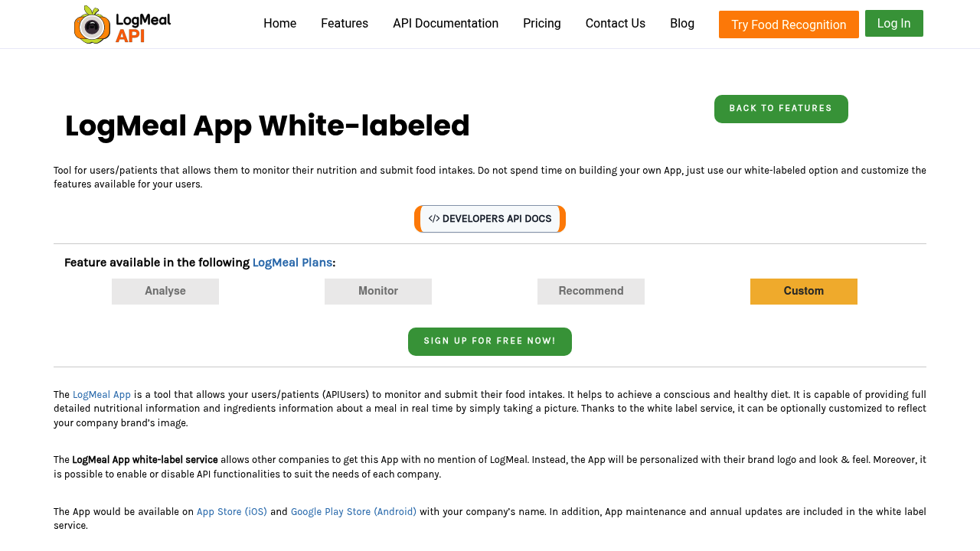Open the LogMeal App text link

click(x=102, y=395)
